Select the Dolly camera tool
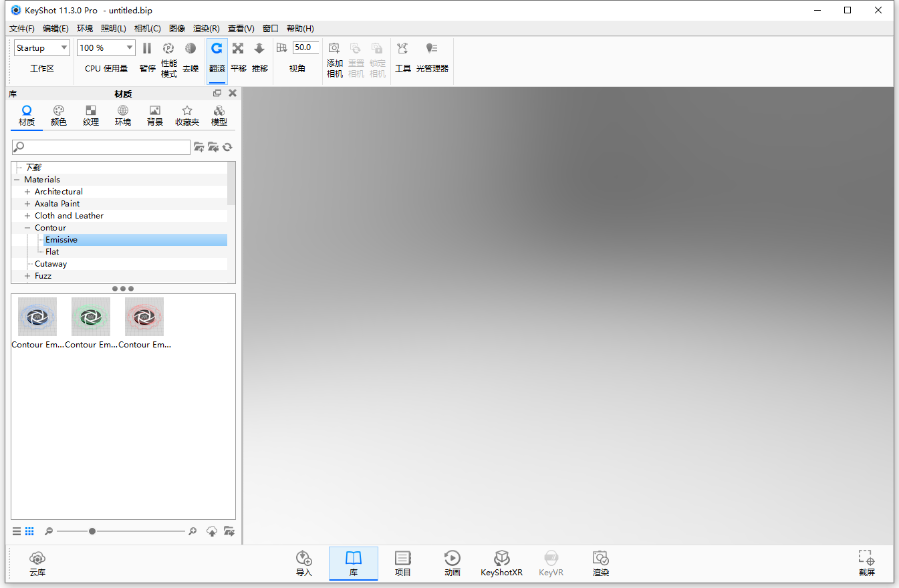Image resolution: width=899 pixels, height=588 pixels. click(x=260, y=57)
